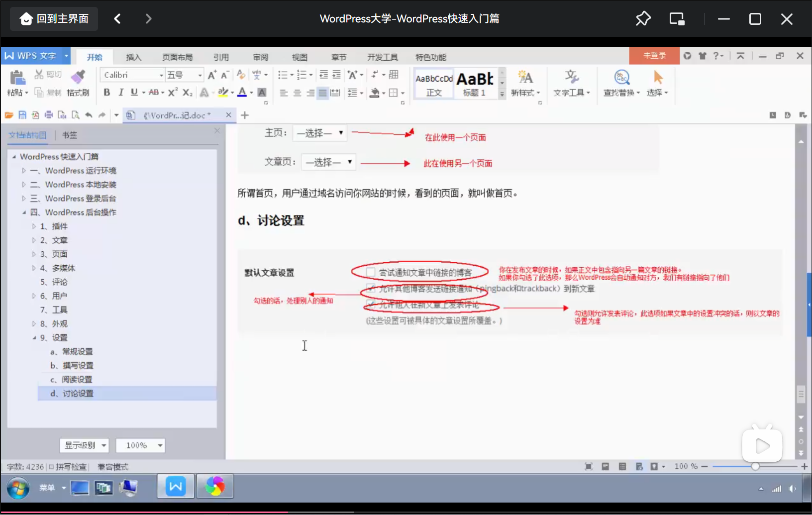Open Find and Replace tool

point(621,83)
